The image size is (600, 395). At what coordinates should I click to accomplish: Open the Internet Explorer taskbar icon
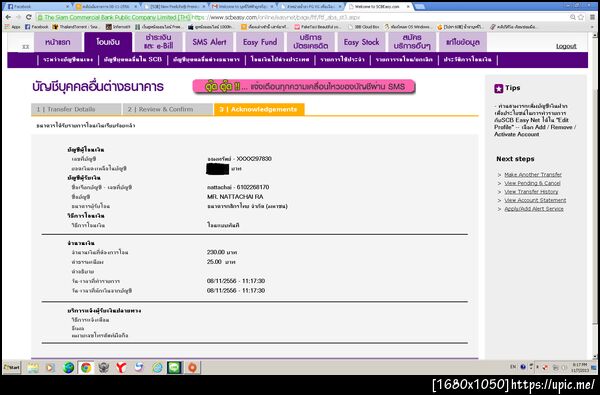tap(157, 368)
